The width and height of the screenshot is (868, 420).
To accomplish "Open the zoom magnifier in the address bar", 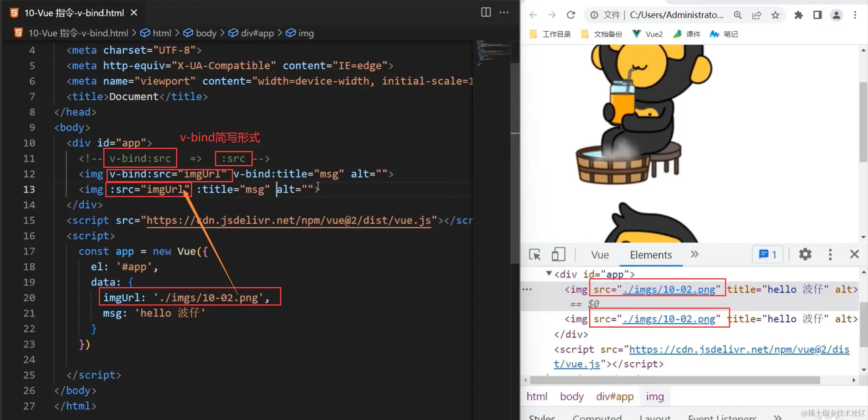I will 737,15.
